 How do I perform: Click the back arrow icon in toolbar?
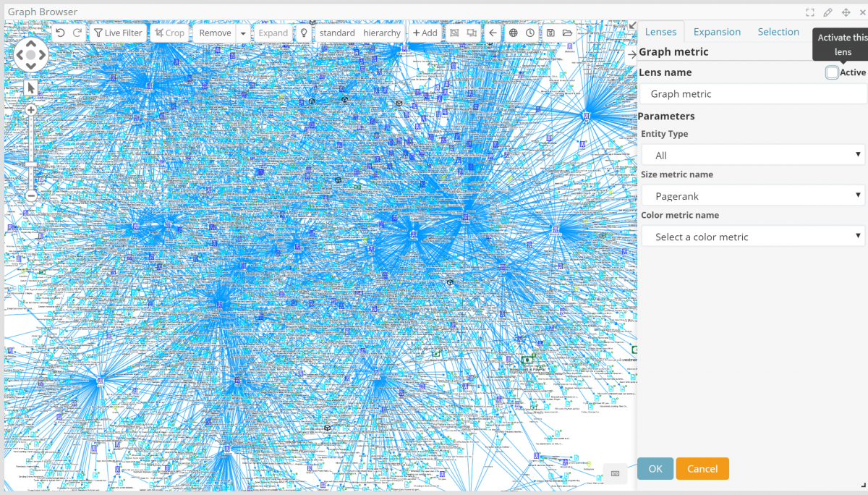(493, 33)
